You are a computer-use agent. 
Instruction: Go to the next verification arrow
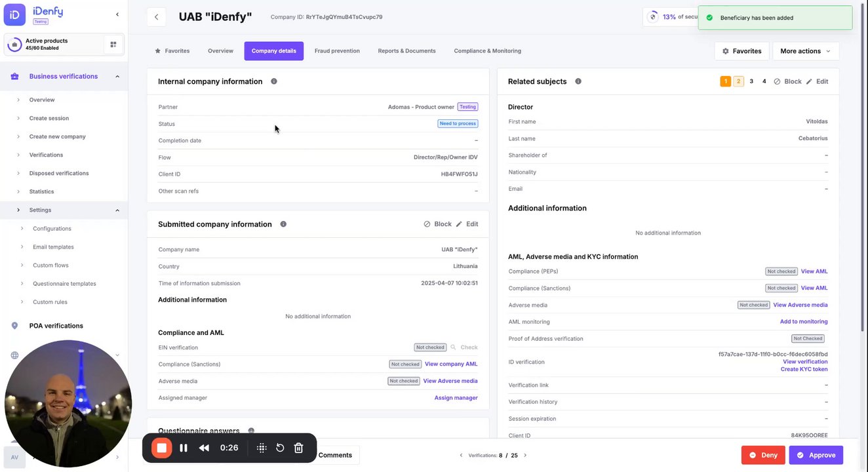pos(525,455)
